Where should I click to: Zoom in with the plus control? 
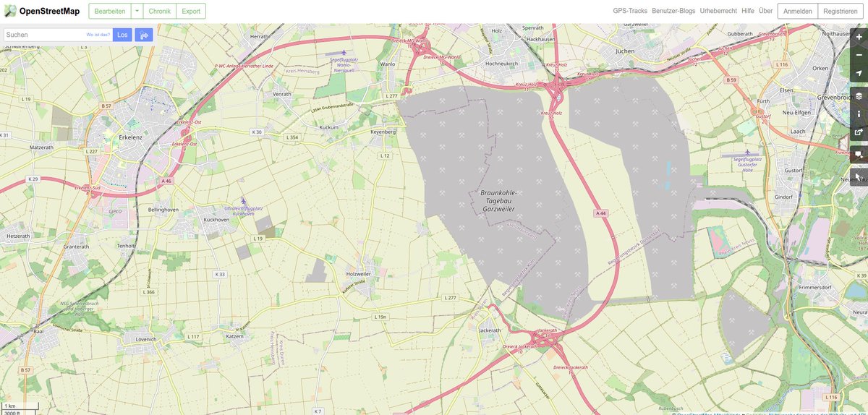tap(859, 37)
